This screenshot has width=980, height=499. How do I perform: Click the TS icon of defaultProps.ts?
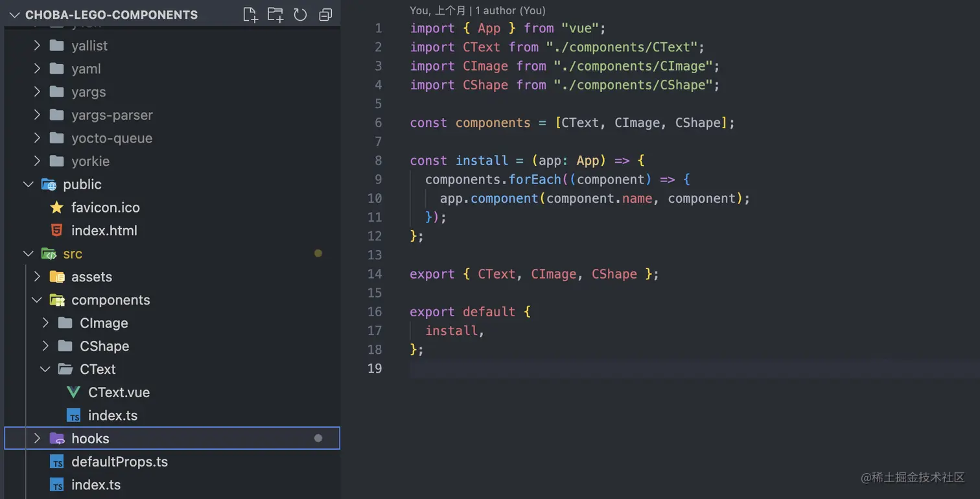[57, 462]
